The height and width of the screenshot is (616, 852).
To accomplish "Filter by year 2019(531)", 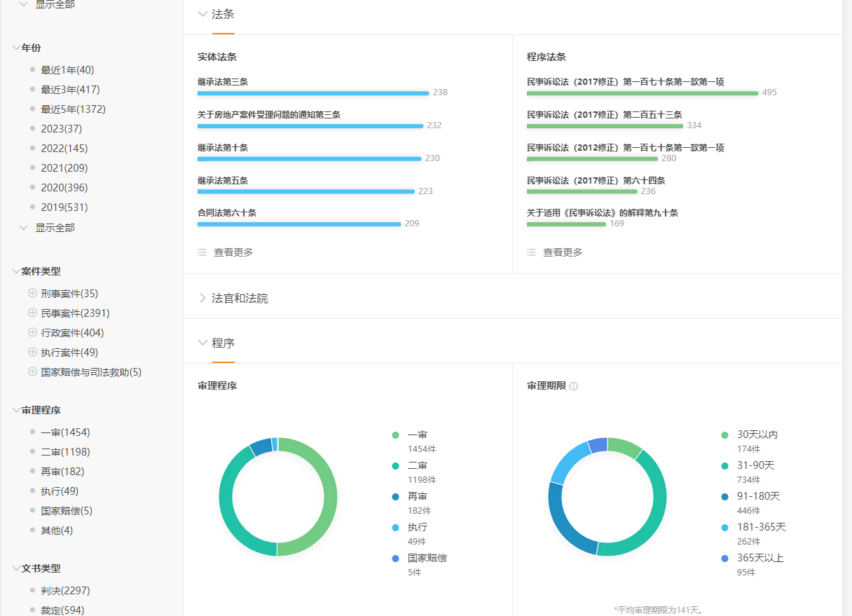I will (64, 207).
